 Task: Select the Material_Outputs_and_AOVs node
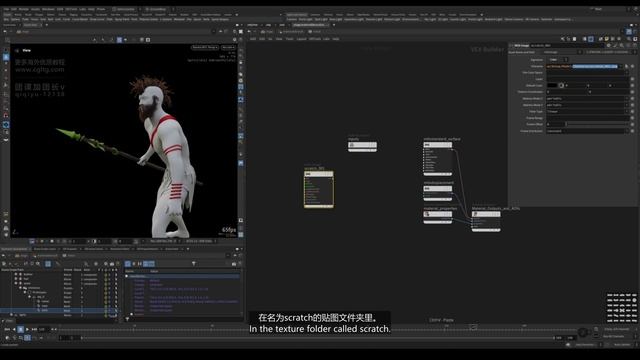coord(486,221)
